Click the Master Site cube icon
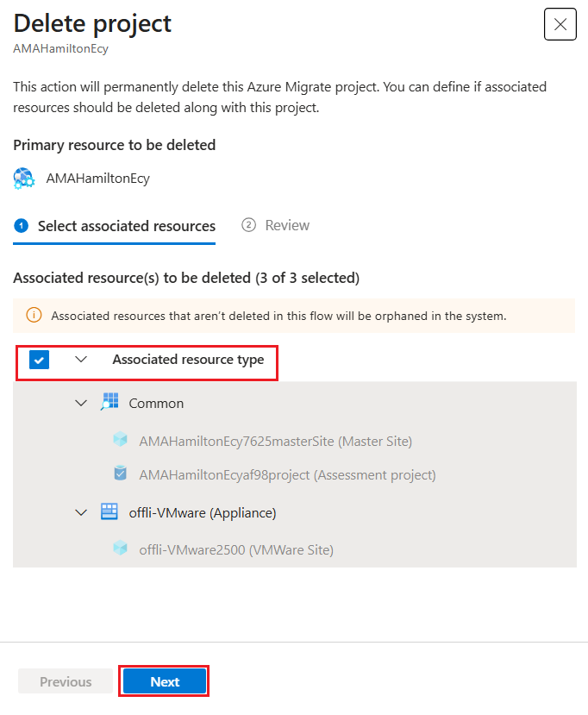The width and height of the screenshot is (588, 715). tap(121, 440)
